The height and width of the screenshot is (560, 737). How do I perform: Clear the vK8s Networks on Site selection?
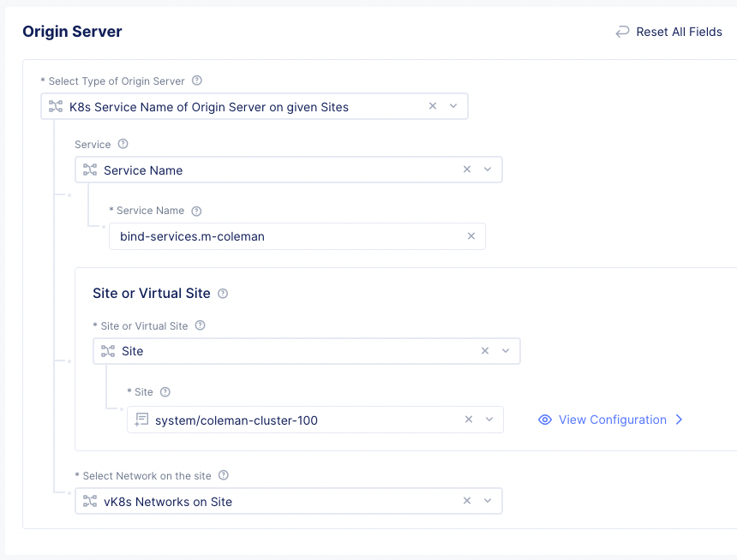[467, 501]
